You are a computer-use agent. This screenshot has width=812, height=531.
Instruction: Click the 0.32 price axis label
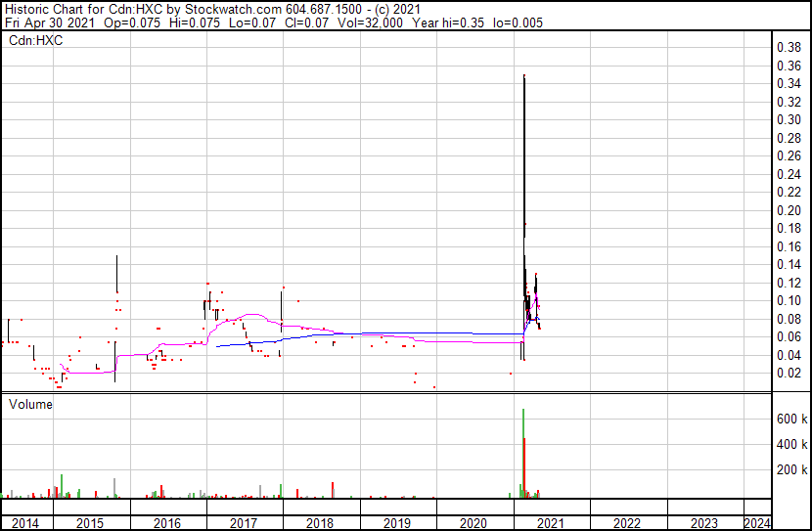[789, 102]
